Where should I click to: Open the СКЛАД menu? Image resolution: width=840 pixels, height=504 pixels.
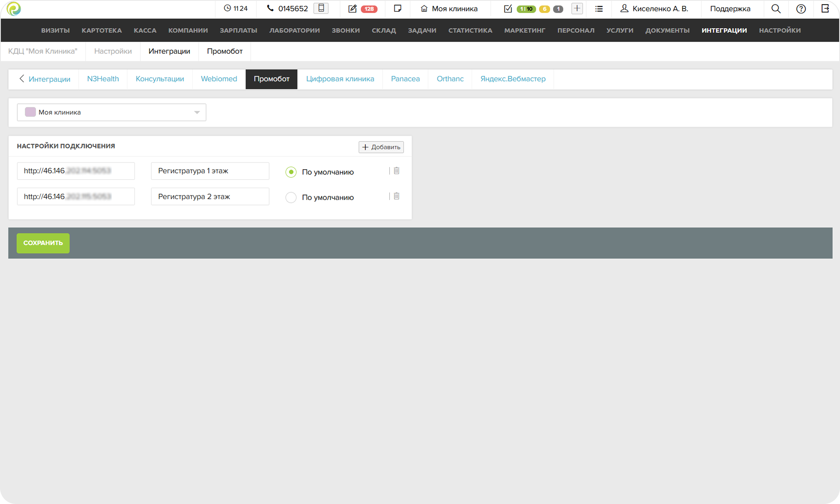coord(384,30)
